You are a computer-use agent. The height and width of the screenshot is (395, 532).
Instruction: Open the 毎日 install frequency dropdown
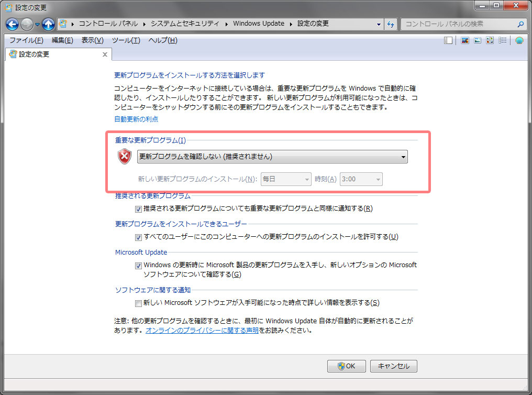(286, 179)
